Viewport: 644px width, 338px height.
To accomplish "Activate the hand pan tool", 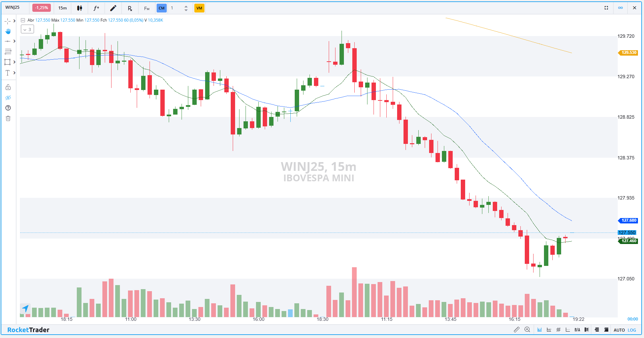I will (x=8, y=31).
